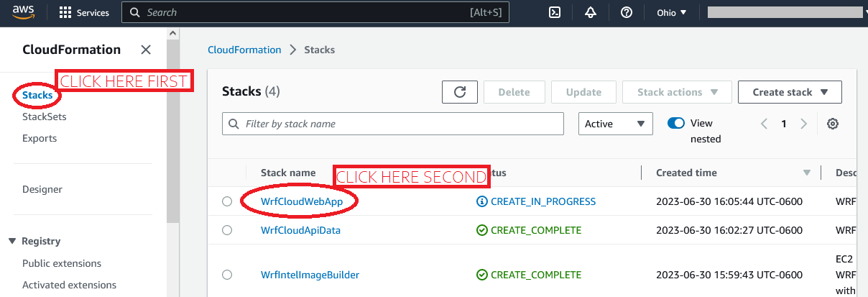
Task: Click the 2023-06-30 16:02:27 timestamp
Action: coord(729,230)
